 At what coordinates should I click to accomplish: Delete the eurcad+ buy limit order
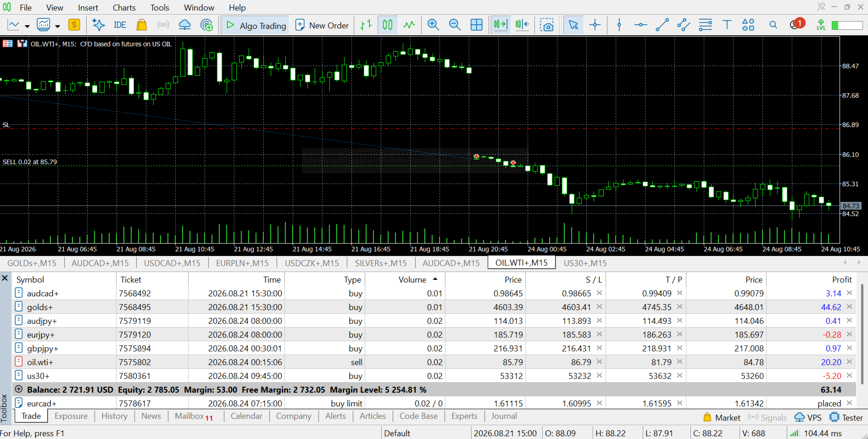point(849,403)
